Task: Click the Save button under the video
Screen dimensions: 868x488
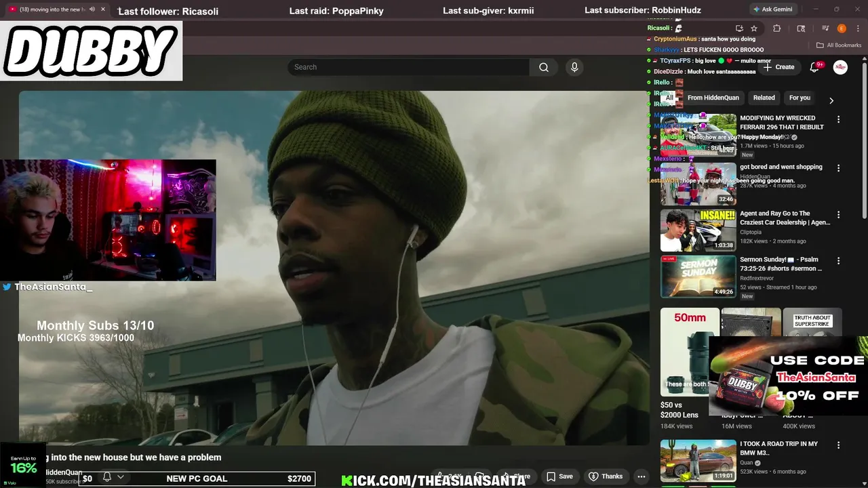Action: point(559,476)
